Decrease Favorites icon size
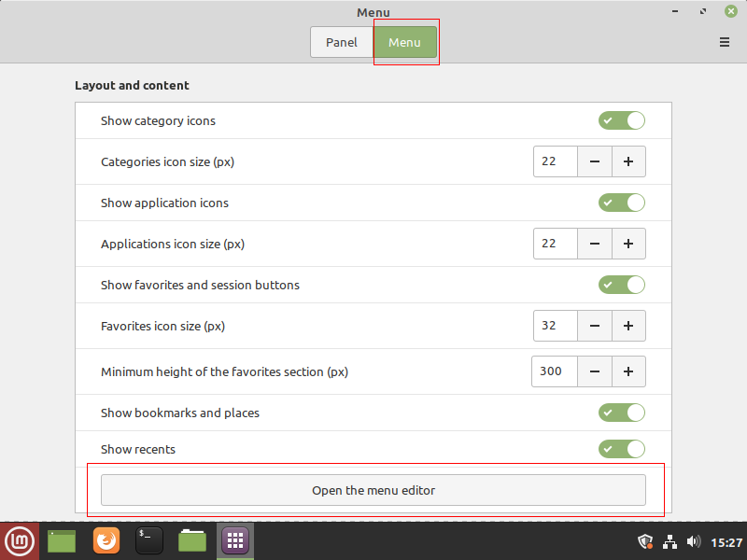 click(x=595, y=326)
